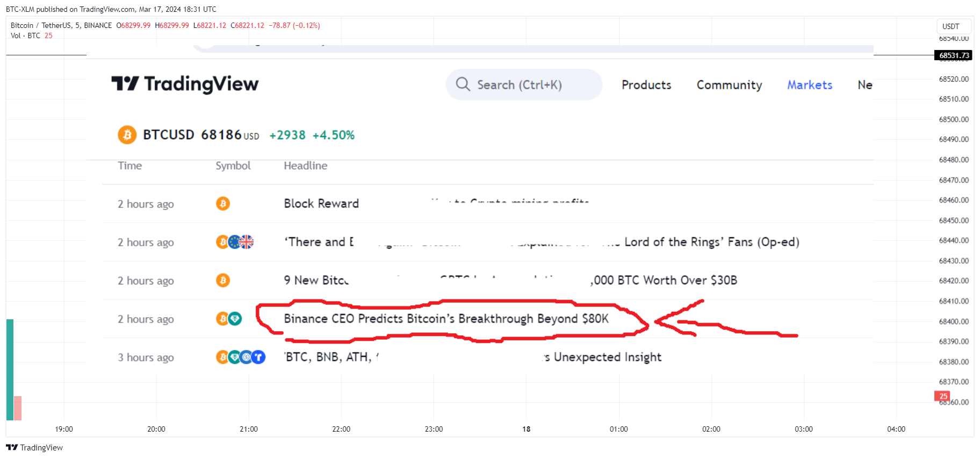980x458 pixels.
Task: Click Bitcoin icon in 3 hours ago row
Action: [222, 357]
